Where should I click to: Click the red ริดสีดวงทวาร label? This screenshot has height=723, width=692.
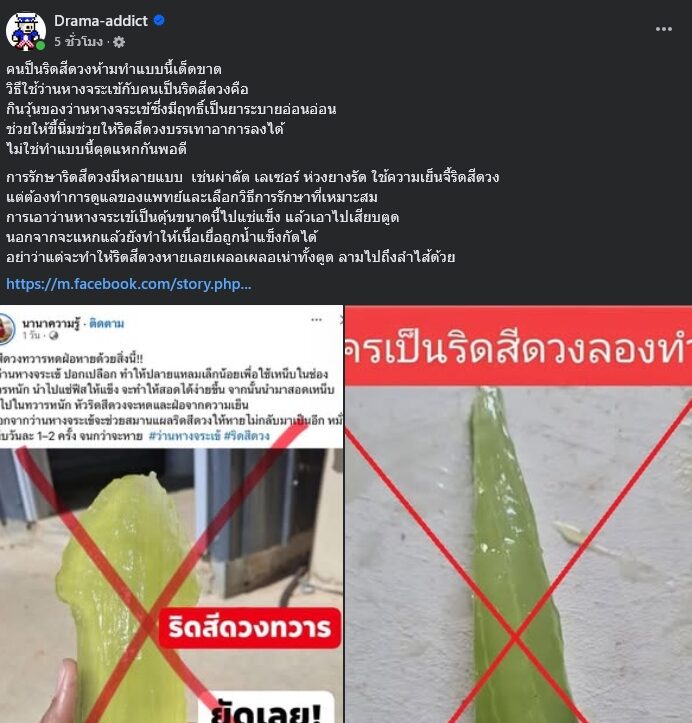pyautogui.click(x=250, y=628)
